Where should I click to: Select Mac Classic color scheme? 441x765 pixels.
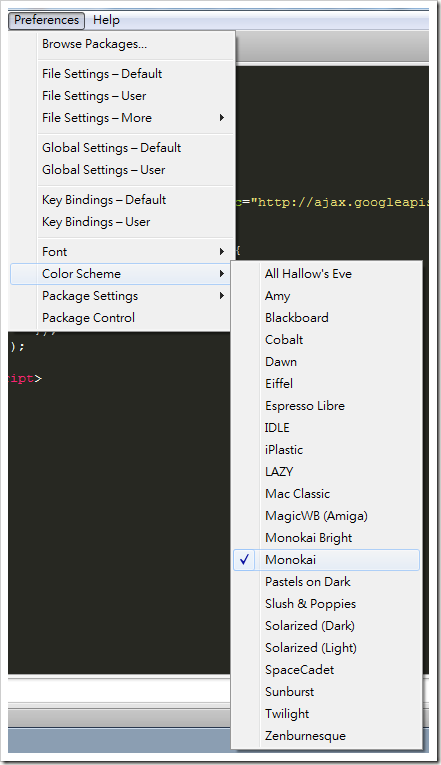click(326, 494)
